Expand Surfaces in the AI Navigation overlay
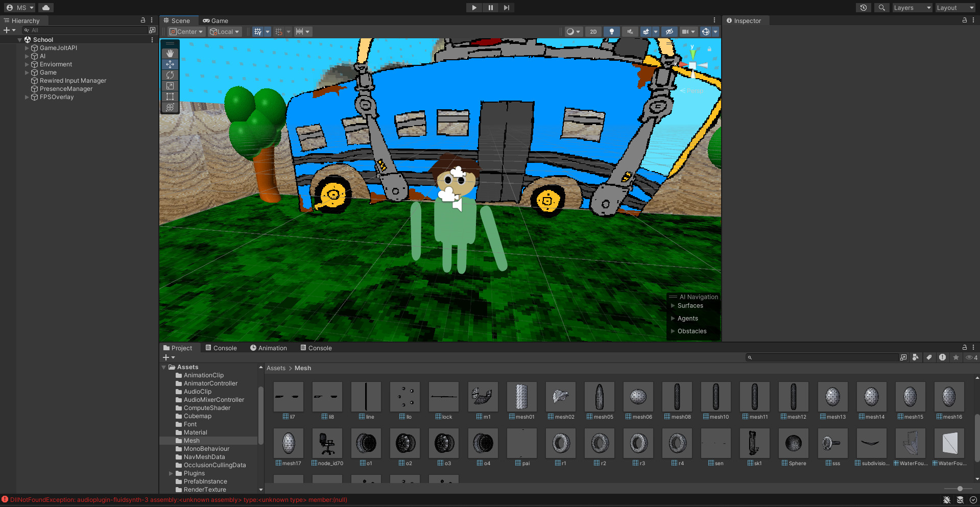980x507 pixels. point(672,305)
